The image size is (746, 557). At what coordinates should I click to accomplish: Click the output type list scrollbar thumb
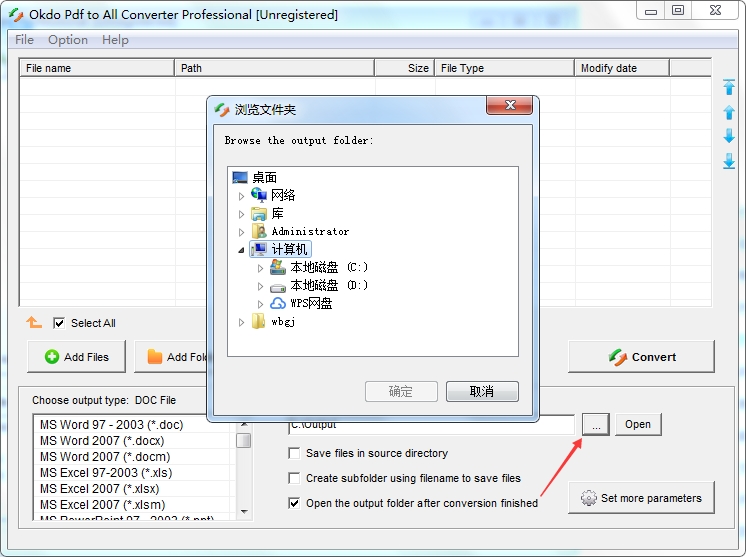[244, 440]
